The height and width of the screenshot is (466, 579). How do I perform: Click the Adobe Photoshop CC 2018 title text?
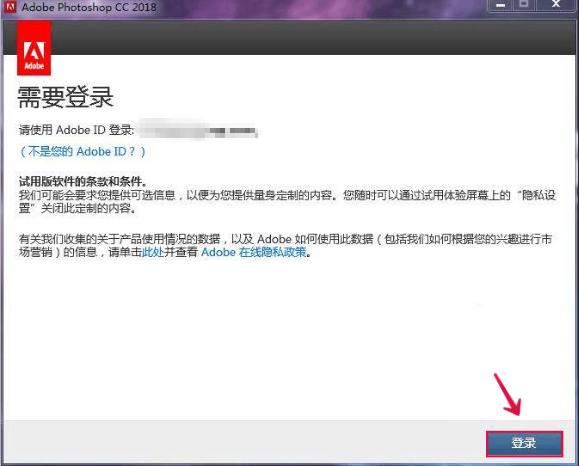pyautogui.click(x=89, y=7)
